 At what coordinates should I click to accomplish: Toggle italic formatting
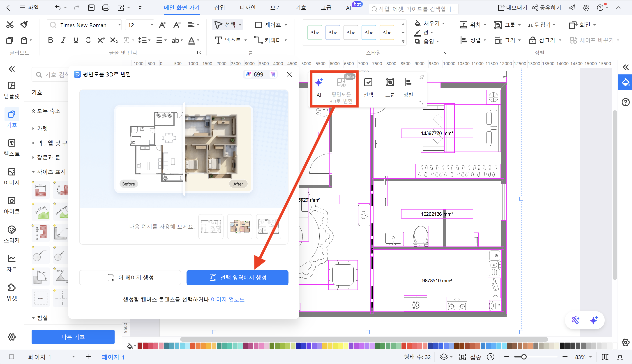[x=63, y=40]
